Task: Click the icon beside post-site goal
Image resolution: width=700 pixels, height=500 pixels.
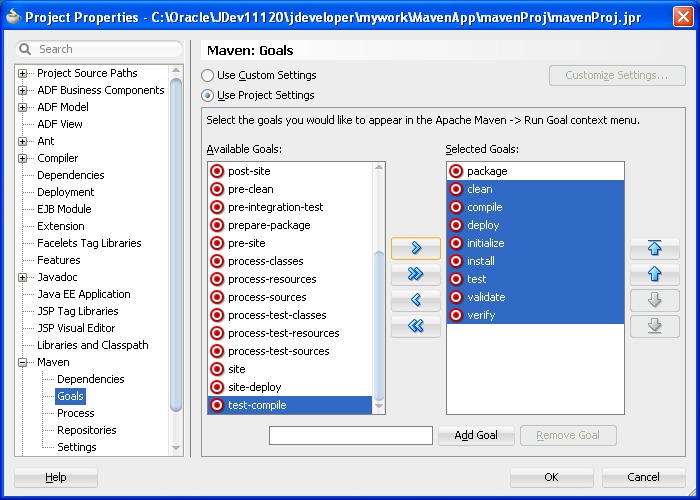Action: [x=217, y=171]
